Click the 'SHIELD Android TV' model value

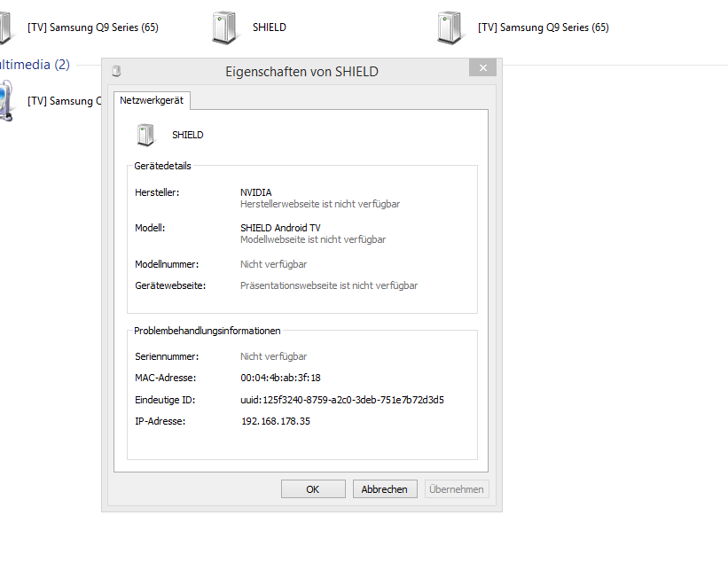[x=280, y=228]
